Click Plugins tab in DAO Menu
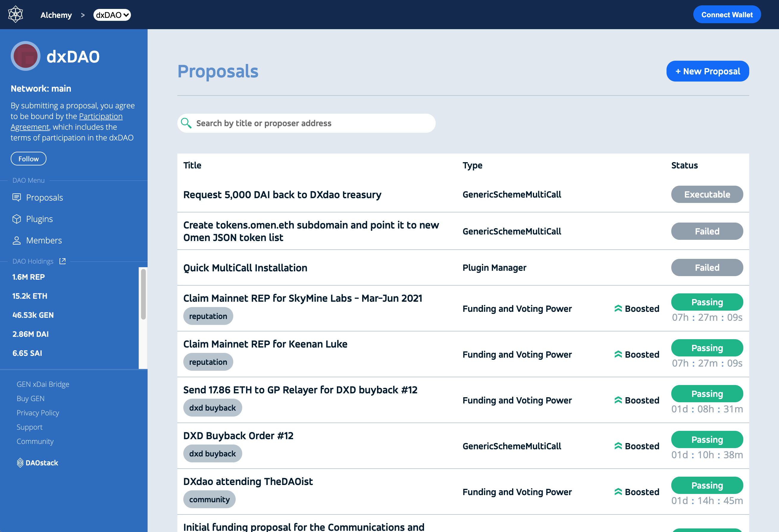The width and height of the screenshot is (779, 532). 40,218
